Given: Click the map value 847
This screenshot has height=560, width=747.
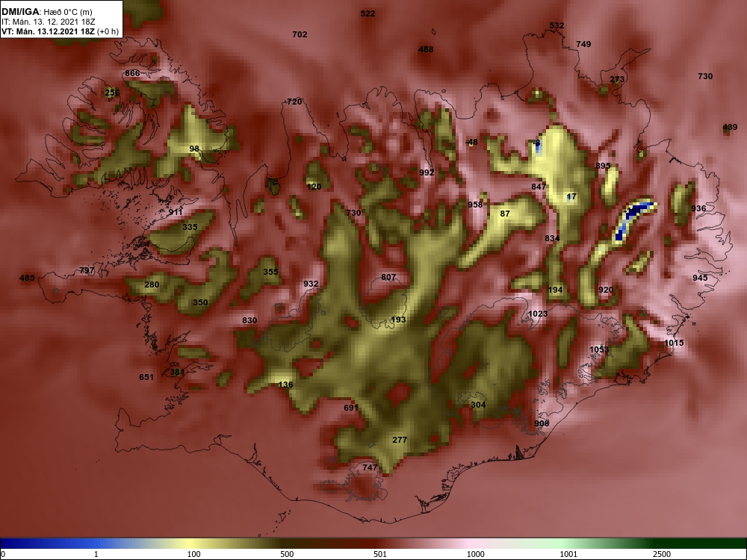Looking at the screenshot, I should point(539,187).
